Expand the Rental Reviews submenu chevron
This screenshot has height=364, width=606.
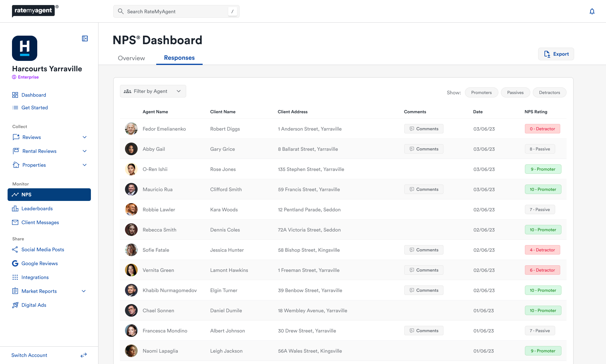(85, 151)
